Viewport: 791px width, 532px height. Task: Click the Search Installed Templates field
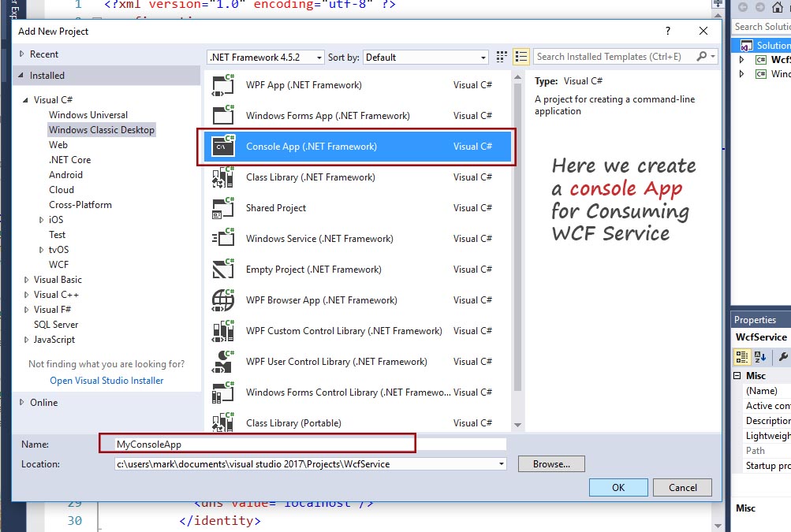tap(614, 57)
